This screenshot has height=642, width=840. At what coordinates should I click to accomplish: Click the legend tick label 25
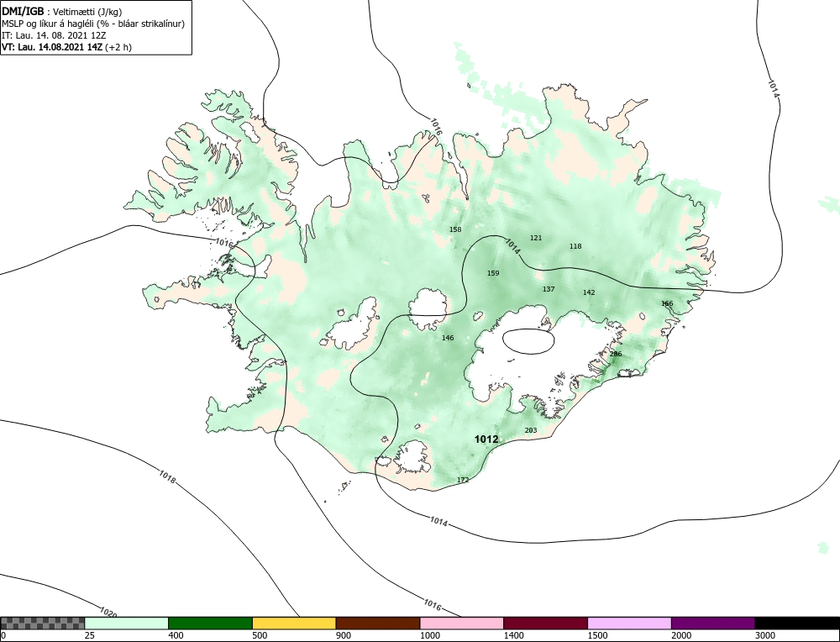click(x=90, y=635)
